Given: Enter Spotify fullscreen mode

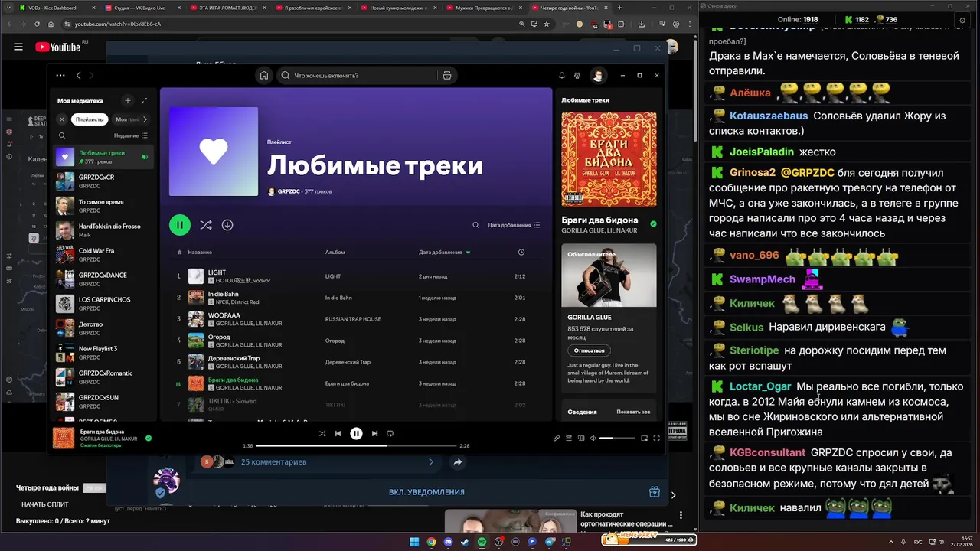Looking at the screenshot, I should pyautogui.click(x=656, y=438).
